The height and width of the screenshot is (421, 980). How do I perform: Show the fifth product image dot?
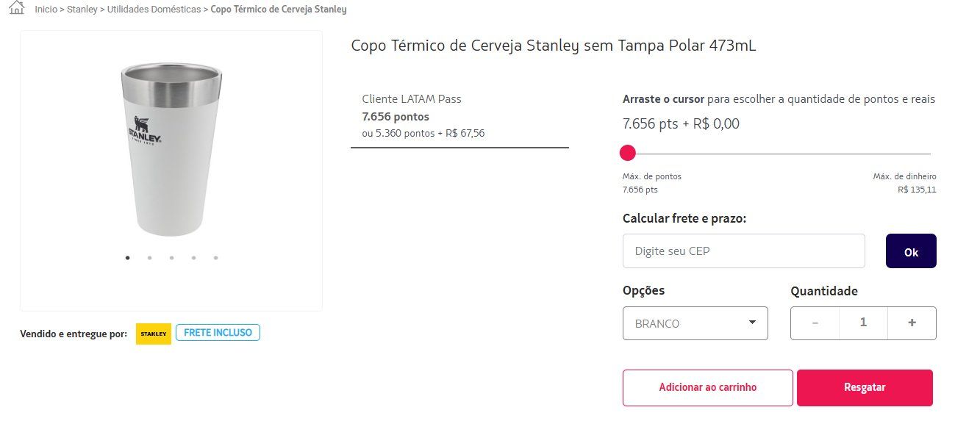pyautogui.click(x=215, y=258)
